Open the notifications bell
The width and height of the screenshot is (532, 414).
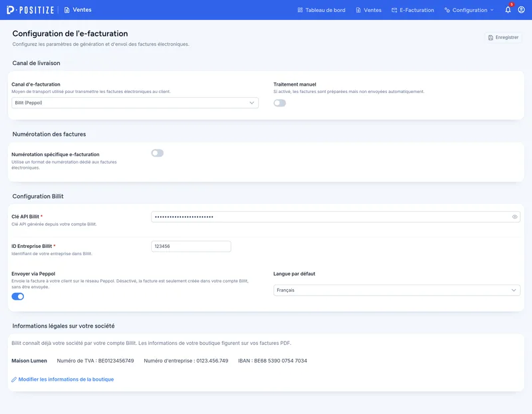point(508,10)
